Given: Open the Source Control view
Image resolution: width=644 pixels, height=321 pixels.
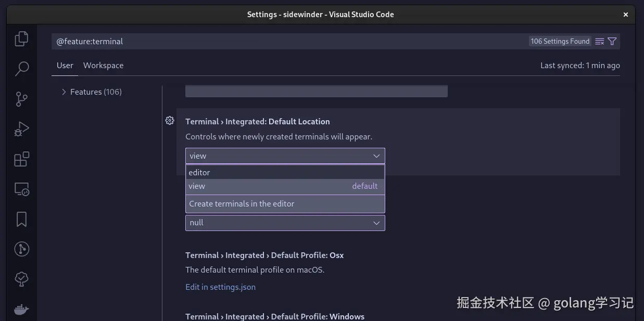Looking at the screenshot, I should click(21, 99).
